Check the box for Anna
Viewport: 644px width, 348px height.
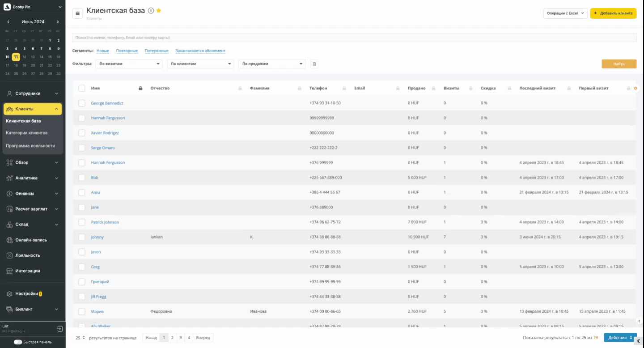[81, 192]
